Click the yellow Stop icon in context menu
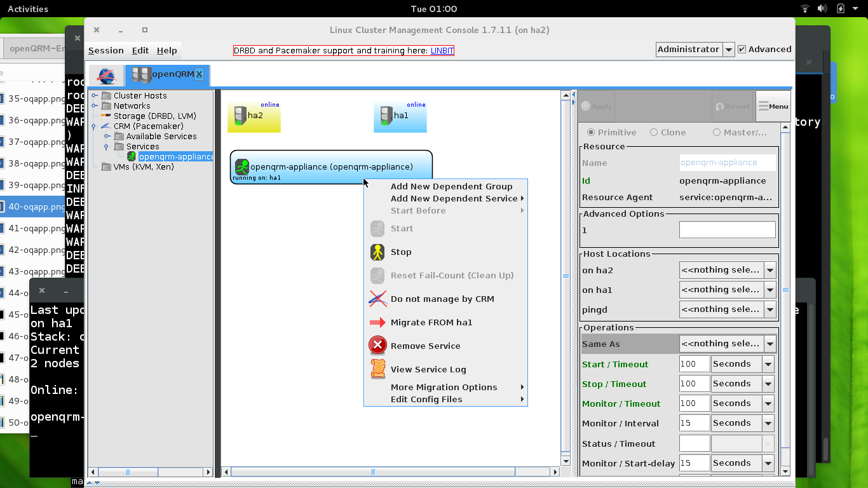The height and width of the screenshot is (488, 868). point(377,252)
